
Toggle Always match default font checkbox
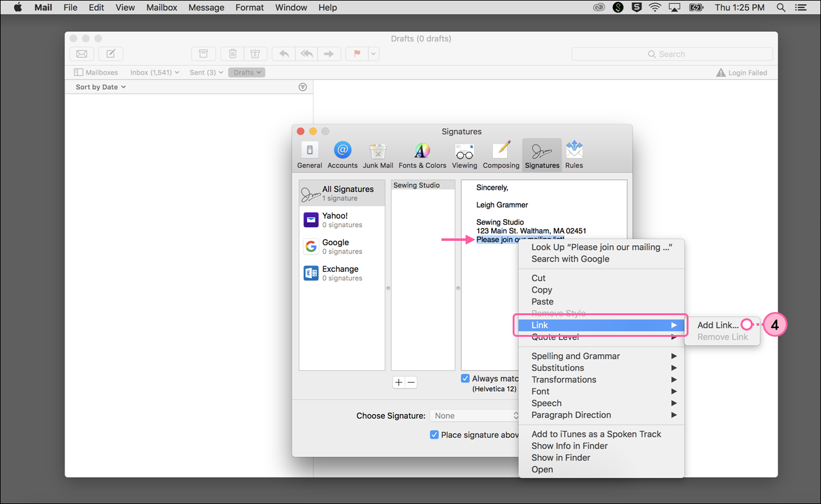466,378
